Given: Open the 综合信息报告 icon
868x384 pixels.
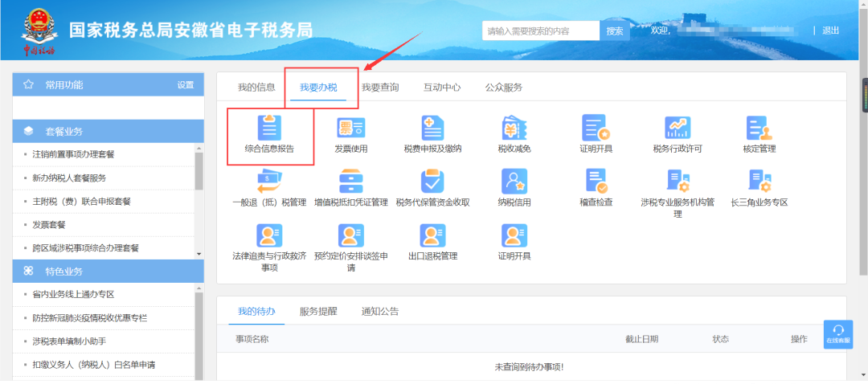Looking at the screenshot, I should [x=269, y=129].
